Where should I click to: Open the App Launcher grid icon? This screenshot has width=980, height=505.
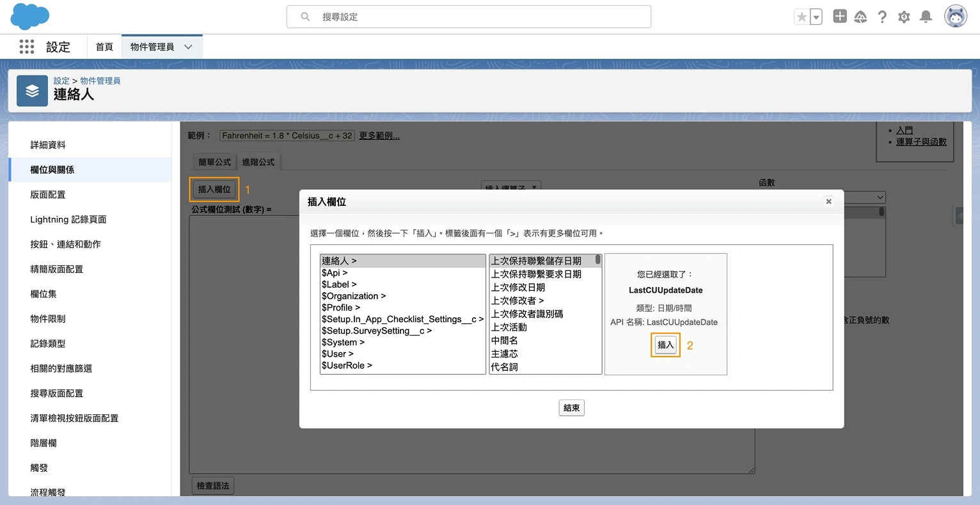tap(26, 47)
